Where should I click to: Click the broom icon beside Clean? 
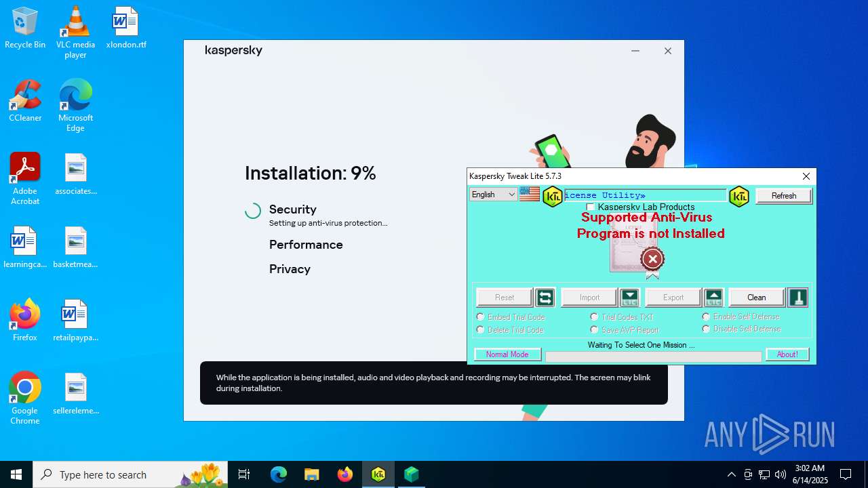(x=797, y=298)
